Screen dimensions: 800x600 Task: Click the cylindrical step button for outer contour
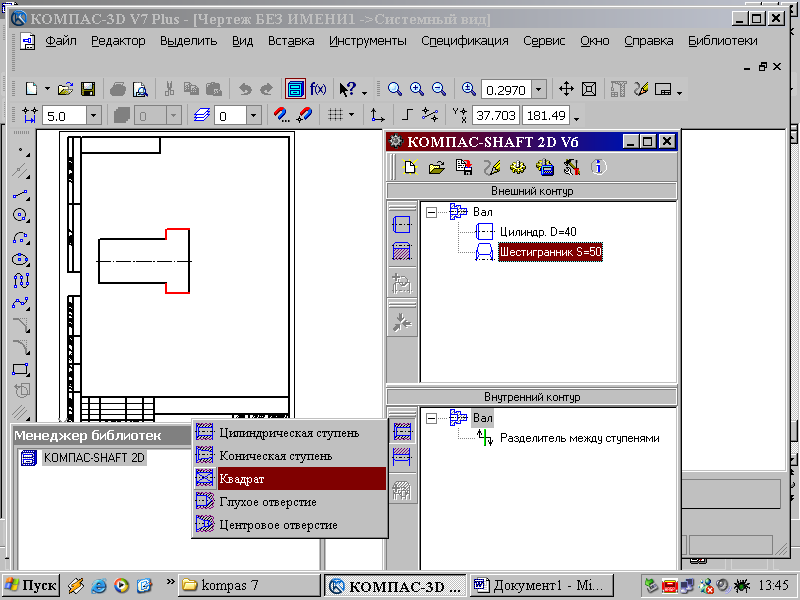tap(402, 224)
